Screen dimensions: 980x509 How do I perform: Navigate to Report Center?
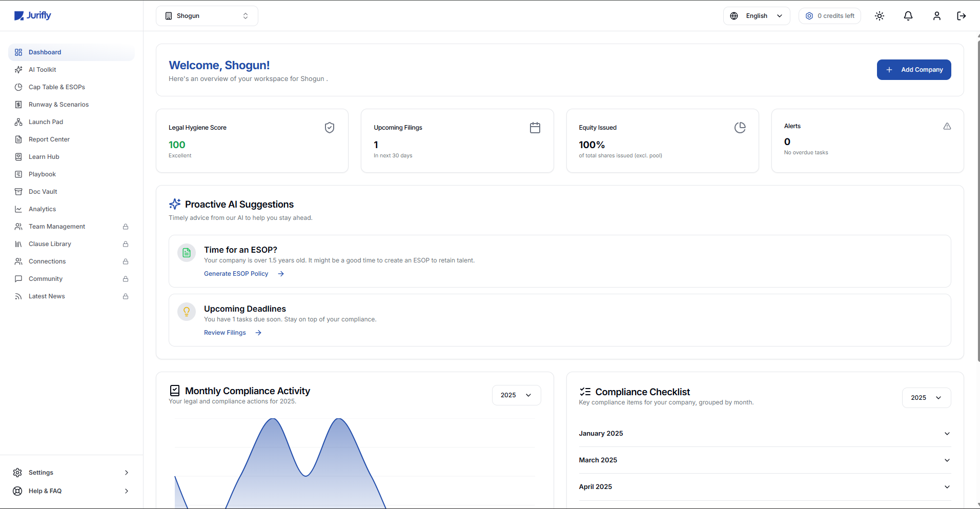coord(71,139)
